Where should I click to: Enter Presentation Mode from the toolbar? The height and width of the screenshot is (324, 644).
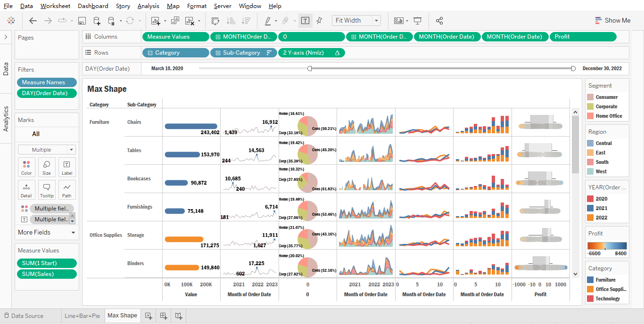(418, 20)
